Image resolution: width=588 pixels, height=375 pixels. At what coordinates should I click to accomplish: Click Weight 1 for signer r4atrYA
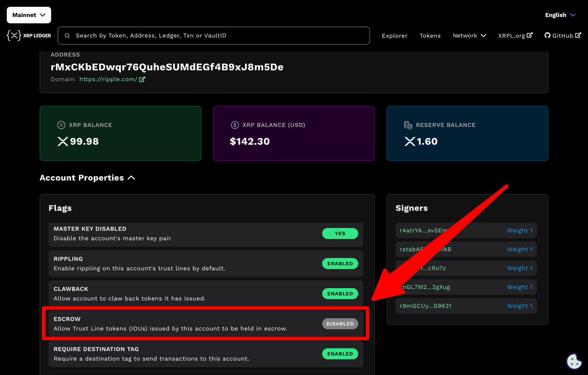click(x=520, y=231)
